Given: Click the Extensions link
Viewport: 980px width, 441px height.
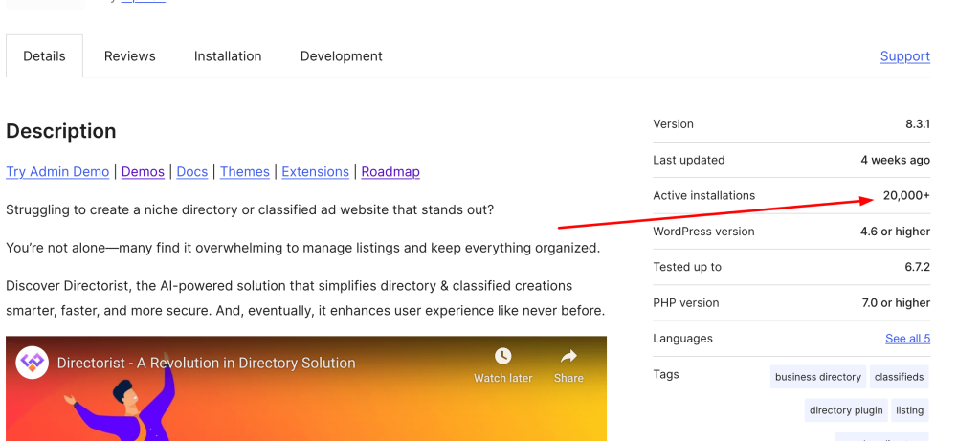Looking at the screenshot, I should click(316, 172).
